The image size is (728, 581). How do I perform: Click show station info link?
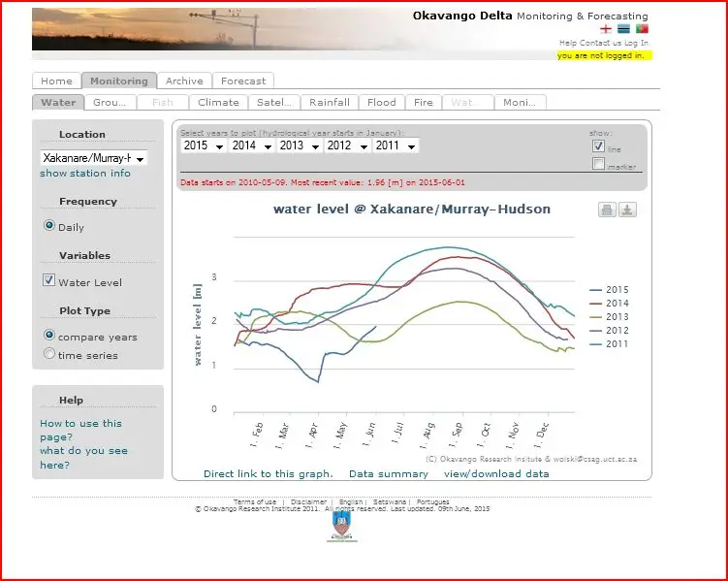coord(85,174)
